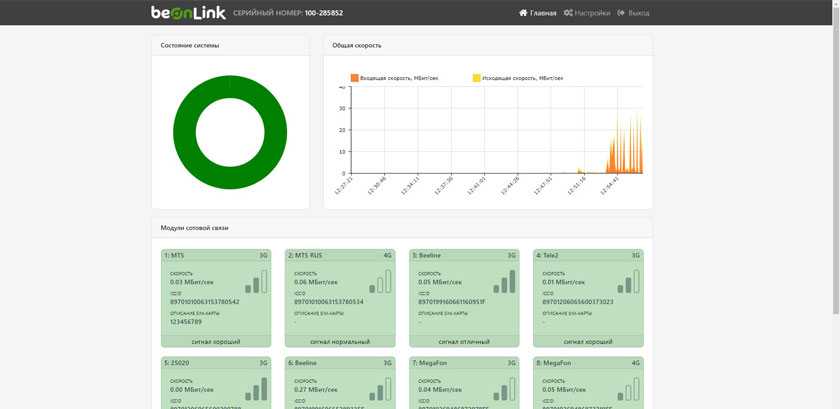Click the Выход logout link
This screenshot has height=409, width=840.
pyautogui.click(x=639, y=13)
